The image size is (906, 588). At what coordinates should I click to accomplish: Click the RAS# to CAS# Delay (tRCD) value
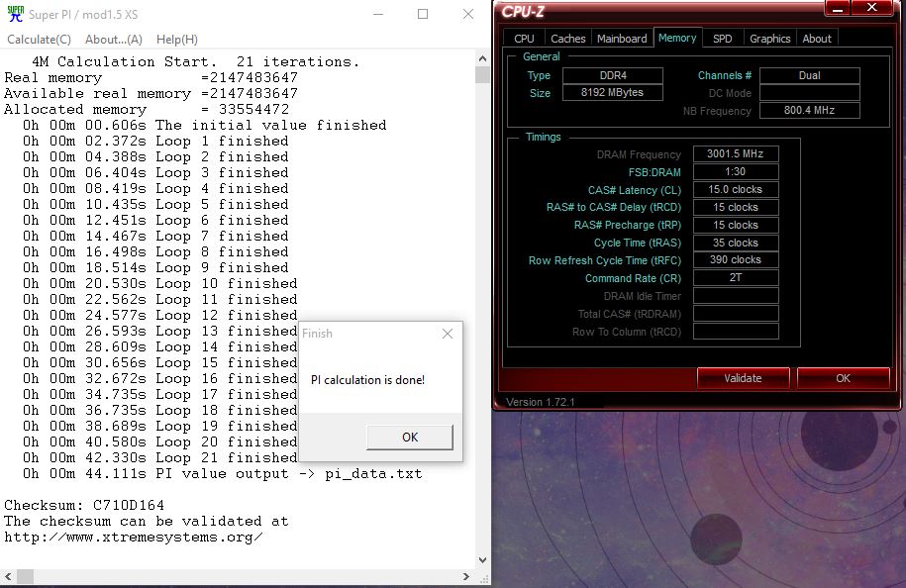pos(736,207)
